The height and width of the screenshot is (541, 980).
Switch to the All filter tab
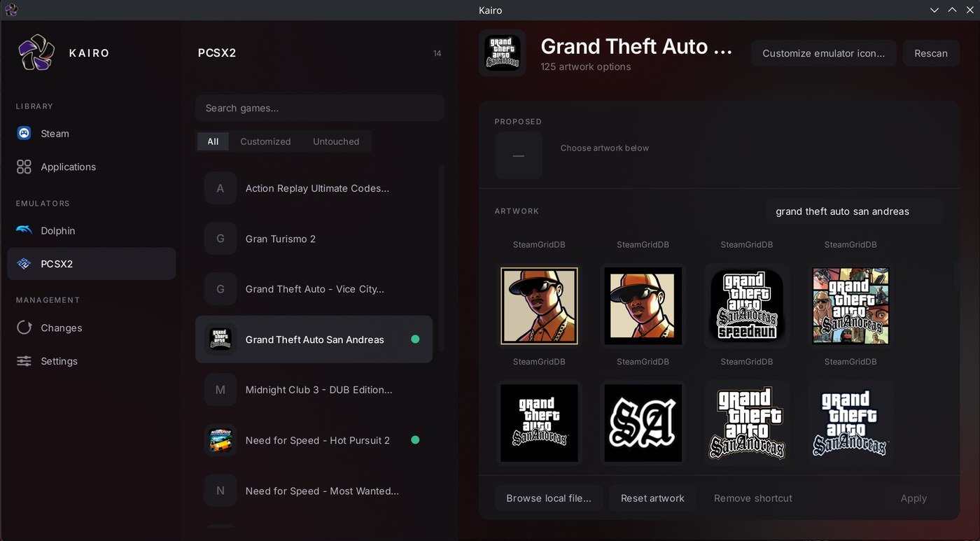[213, 141]
